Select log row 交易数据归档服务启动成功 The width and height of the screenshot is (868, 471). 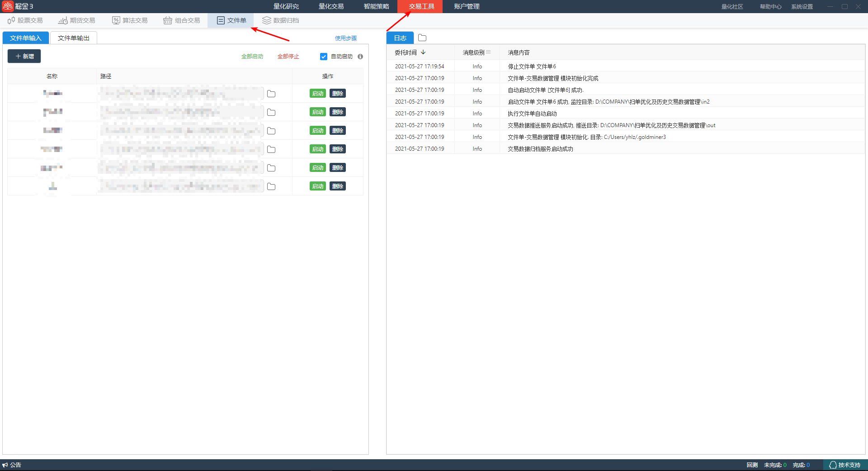626,149
